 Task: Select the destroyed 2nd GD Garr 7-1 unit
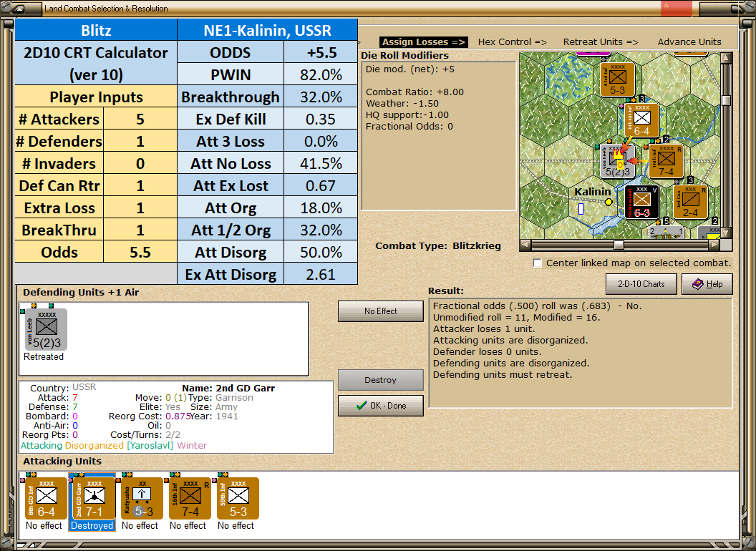click(94, 498)
